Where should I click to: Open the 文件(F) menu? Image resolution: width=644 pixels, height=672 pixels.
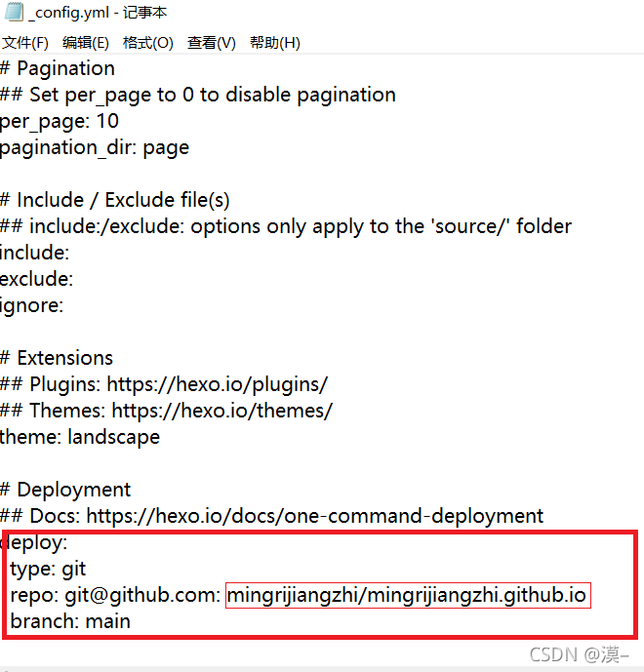pyautogui.click(x=24, y=43)
